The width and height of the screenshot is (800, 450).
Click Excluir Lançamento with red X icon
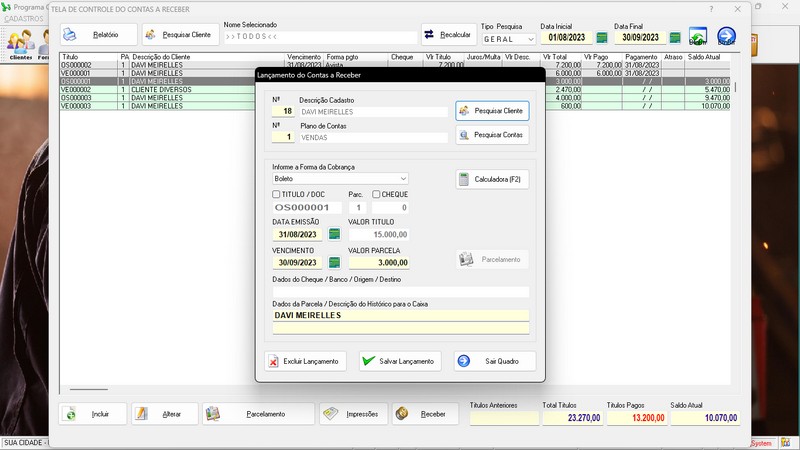click(x=305, y=361)
